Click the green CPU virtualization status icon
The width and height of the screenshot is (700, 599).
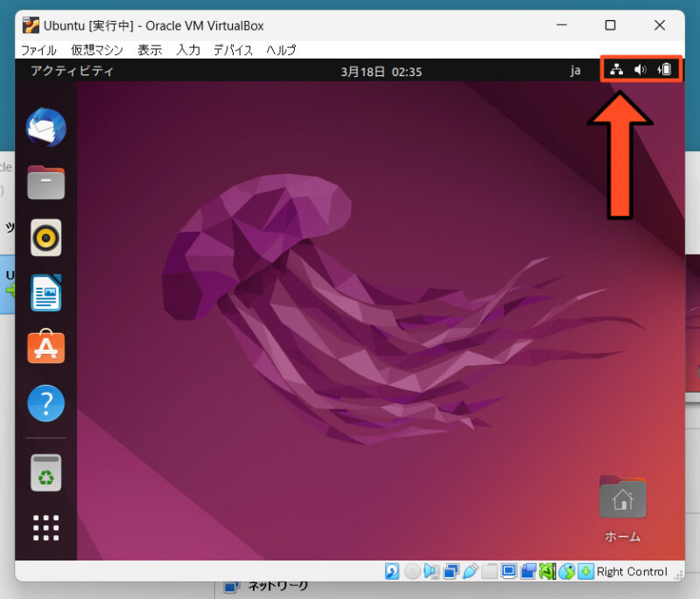(548, 571)
